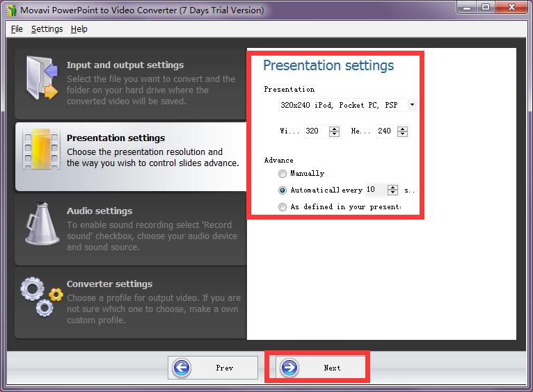Increase the width with the up spinner
The image size is (533, 392).
click(335, 129)
